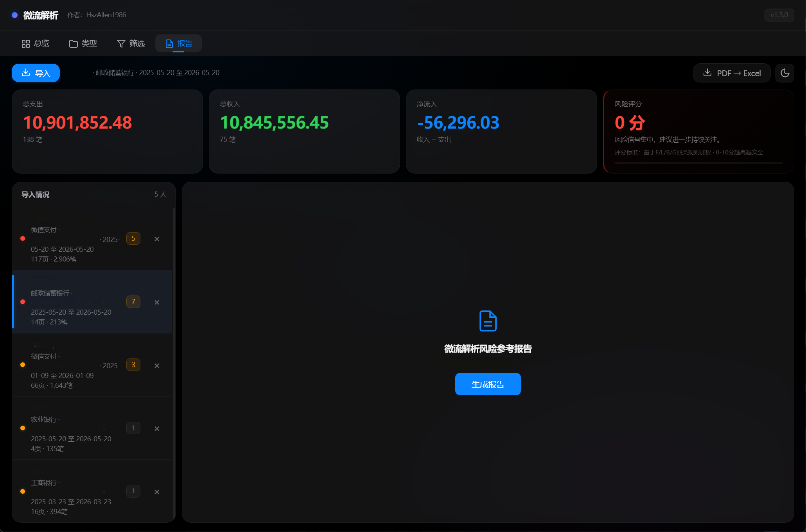Click the import list scrollbar
This screenshot has height=532, width=806.
(x=174, y=364)
